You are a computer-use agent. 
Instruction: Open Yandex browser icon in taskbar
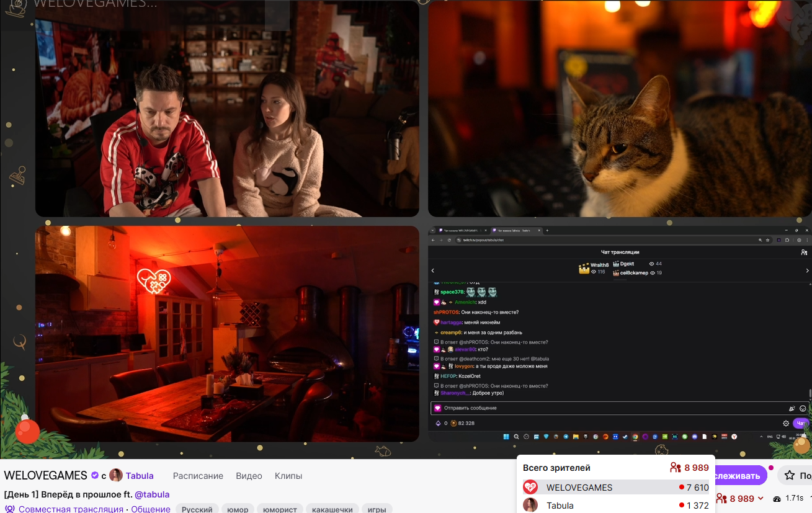pyautogui.click(x=734, y=437)
